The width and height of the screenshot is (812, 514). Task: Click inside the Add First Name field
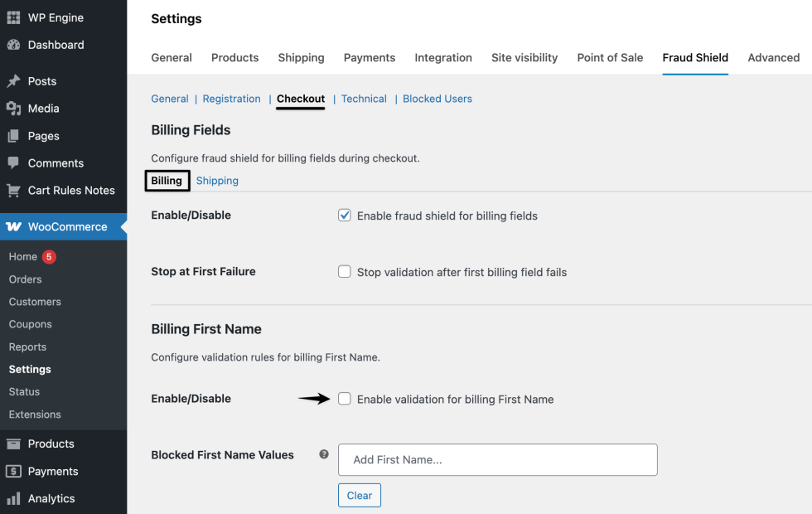[x=497, y=459]
